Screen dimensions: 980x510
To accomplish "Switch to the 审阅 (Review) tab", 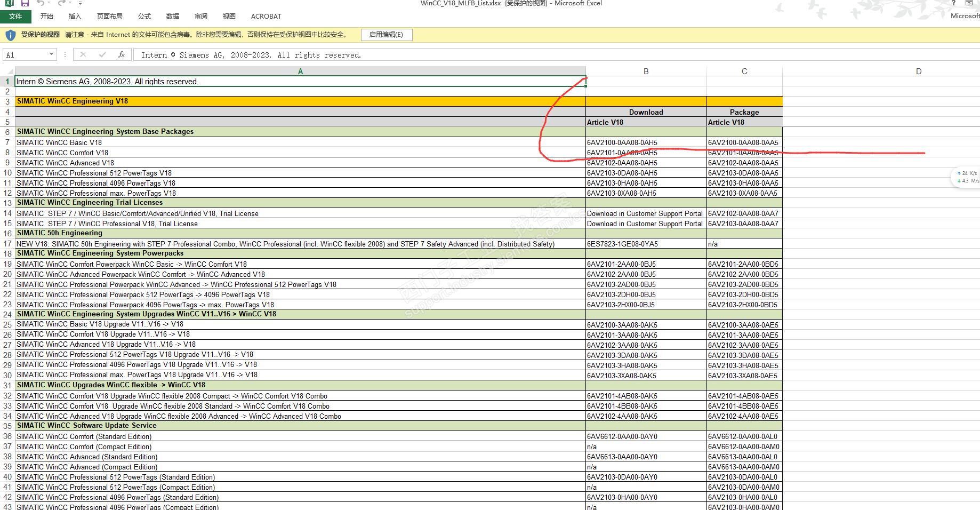I will coord(201,17).
